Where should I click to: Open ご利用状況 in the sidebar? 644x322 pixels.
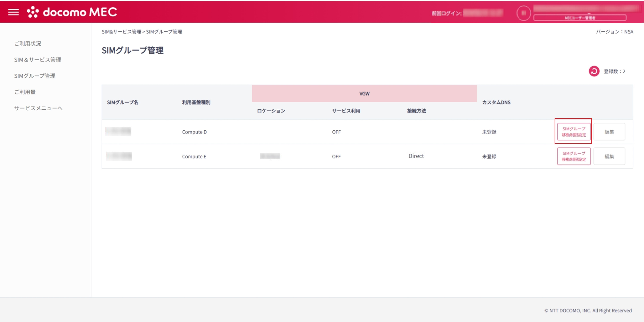(28, 43)
